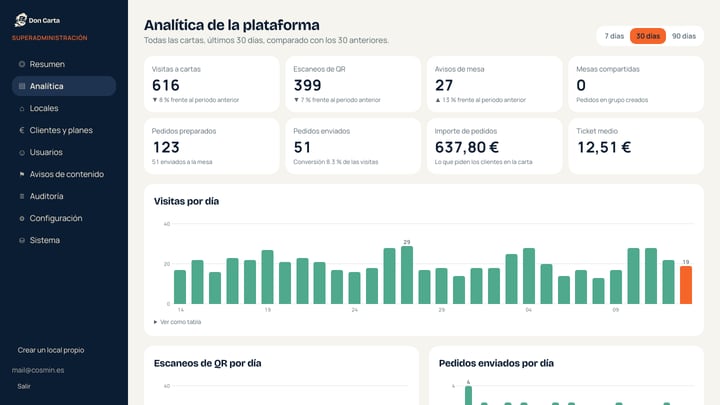Viewport: 720px width, 405px height.
Task: Click the Escaneos de QR value 399
Action: (x=307, y=85)
